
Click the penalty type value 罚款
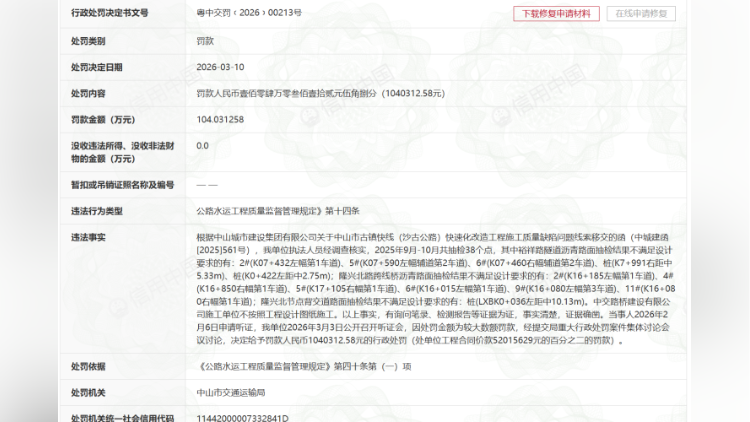205,41
